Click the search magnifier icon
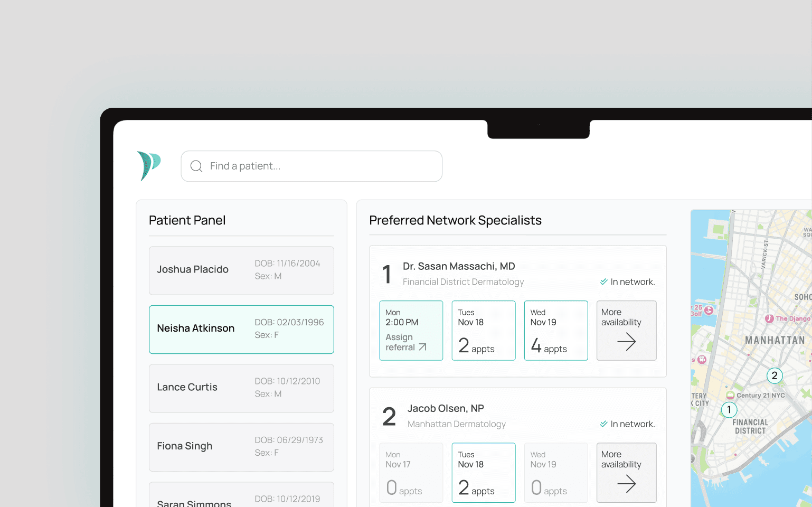 (x=196, y=166)
